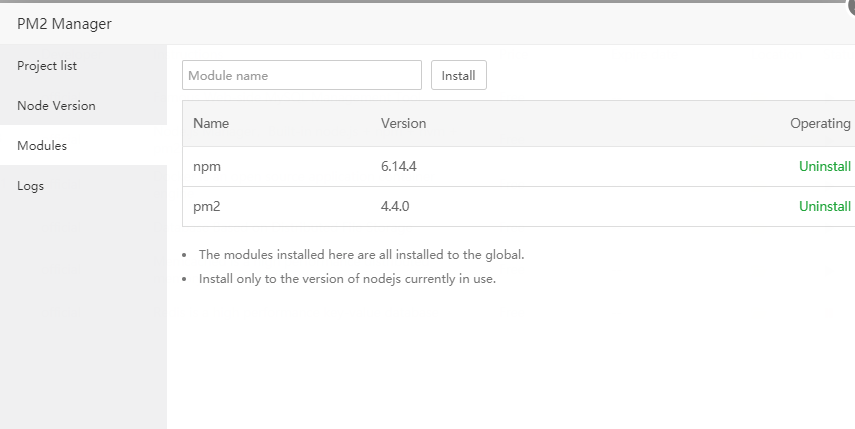Viewport: 855px width, 429px height.
Task: Select the npm module name cell
Action: (207, 167)
